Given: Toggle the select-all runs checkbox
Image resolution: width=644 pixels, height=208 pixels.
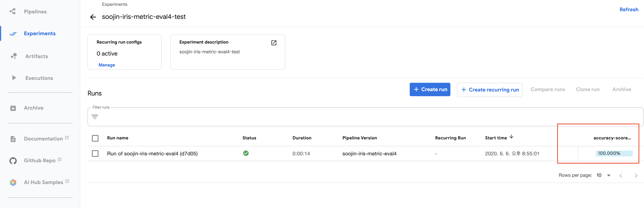Looking at the screenshot, I should 95,138.
